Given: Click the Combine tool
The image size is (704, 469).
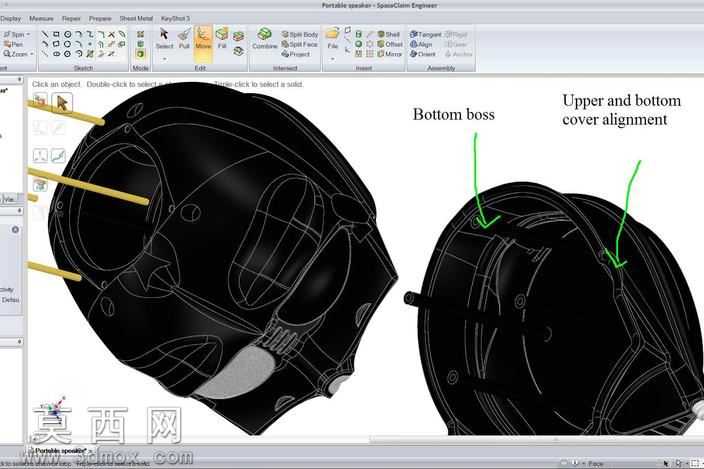Looking at the screenshot, I should pos(264,39).
